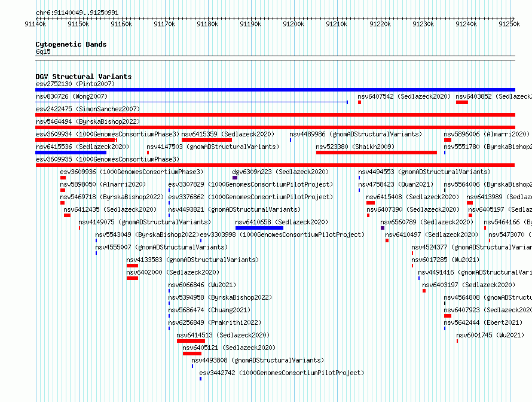Open nsv5464494 (ByrskaBishop2022) variant entry

click(x=88, y=121)
